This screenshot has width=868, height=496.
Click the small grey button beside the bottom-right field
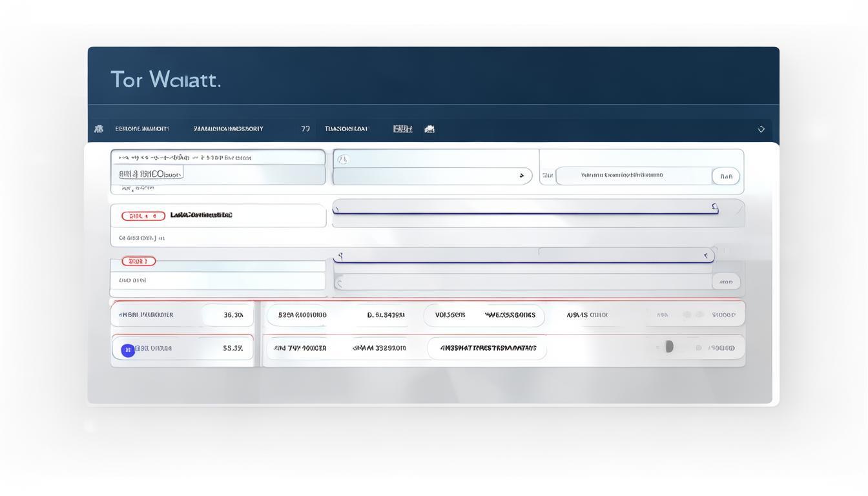pos(726,282)
